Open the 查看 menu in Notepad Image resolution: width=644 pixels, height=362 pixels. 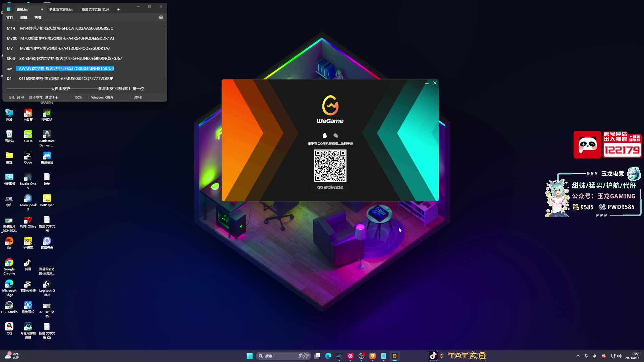pyautogui.click(x=38, y=17)
